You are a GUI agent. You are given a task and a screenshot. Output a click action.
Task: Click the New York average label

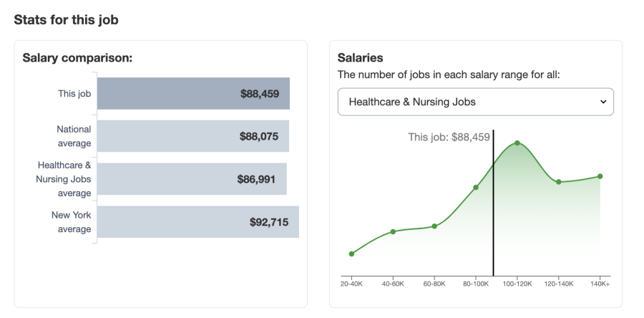pyautogui.click(x=71, y=222)
